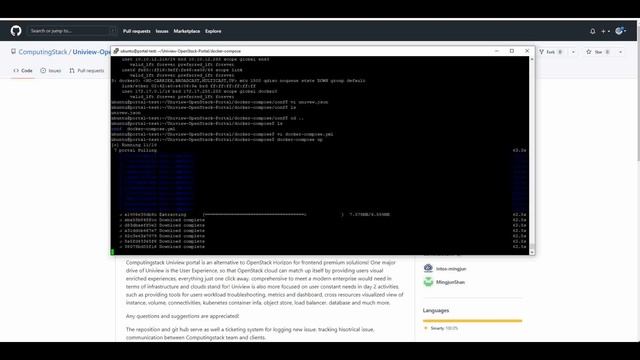Open contributor Intos-mingjun avatar

point(428,268)
